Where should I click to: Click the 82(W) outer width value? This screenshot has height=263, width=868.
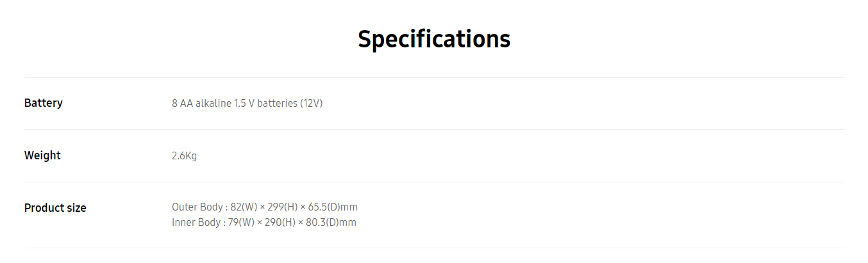[244, 207]
